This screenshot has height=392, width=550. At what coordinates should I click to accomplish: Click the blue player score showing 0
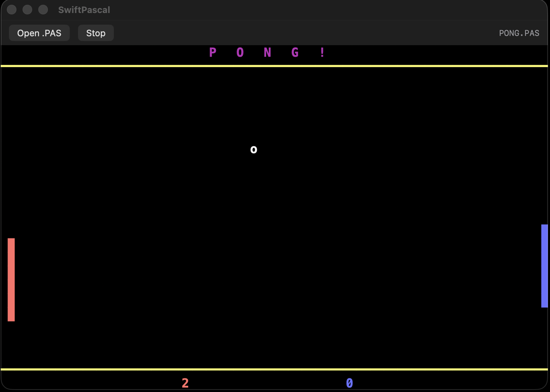[x=350, y=382]
